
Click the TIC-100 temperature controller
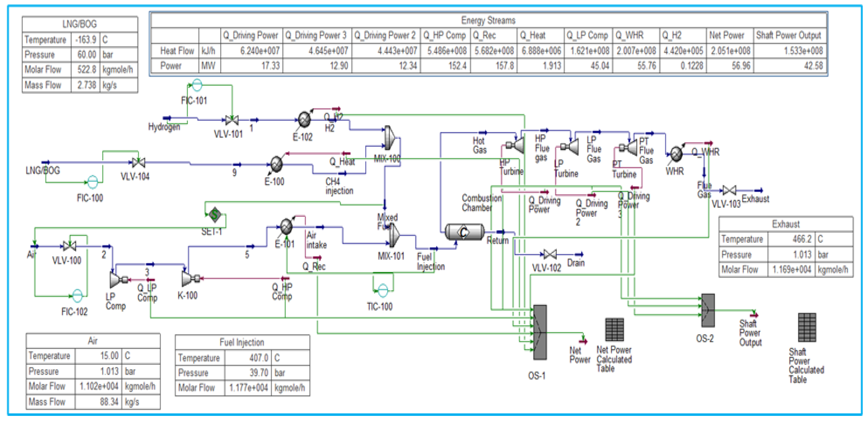point(383,290)
